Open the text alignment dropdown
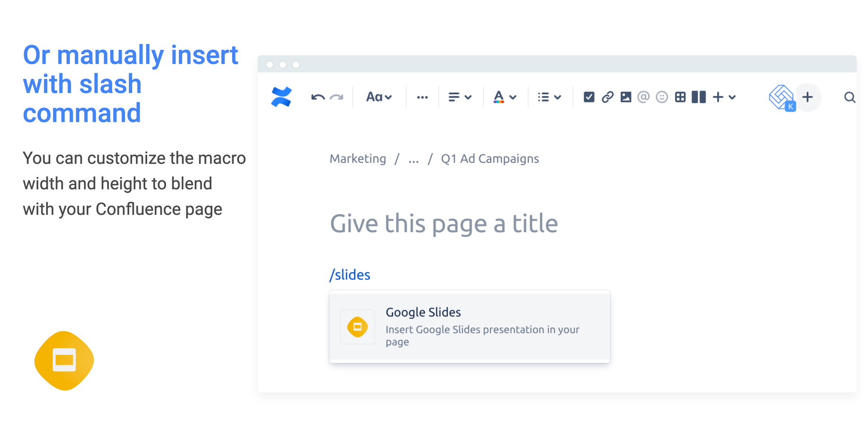This screenshot has height=425, width=868. pyautogui.click(x=460, y=97)
